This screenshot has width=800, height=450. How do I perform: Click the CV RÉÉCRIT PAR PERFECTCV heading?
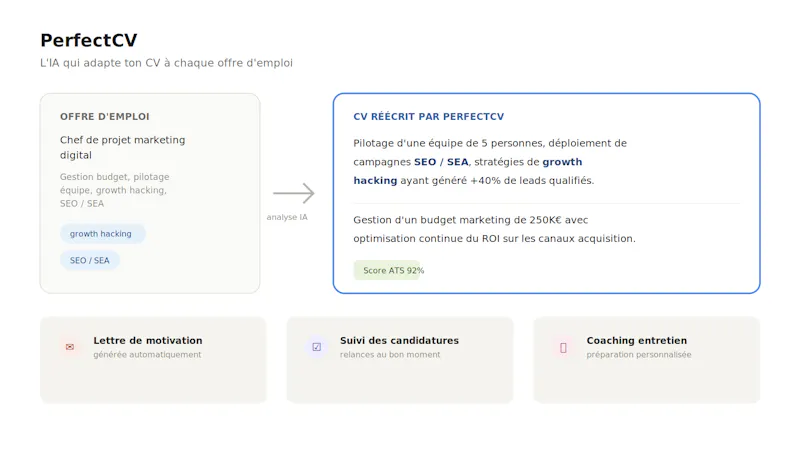click(x=429, y=116)
